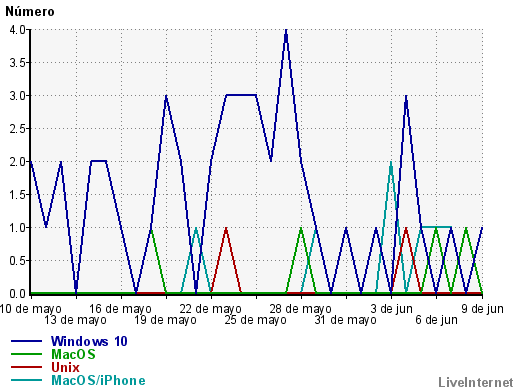Click the 28 de mayo date label
Image resolution: width=520 pixels, height=392 pixels.
[x=300, y=309]
